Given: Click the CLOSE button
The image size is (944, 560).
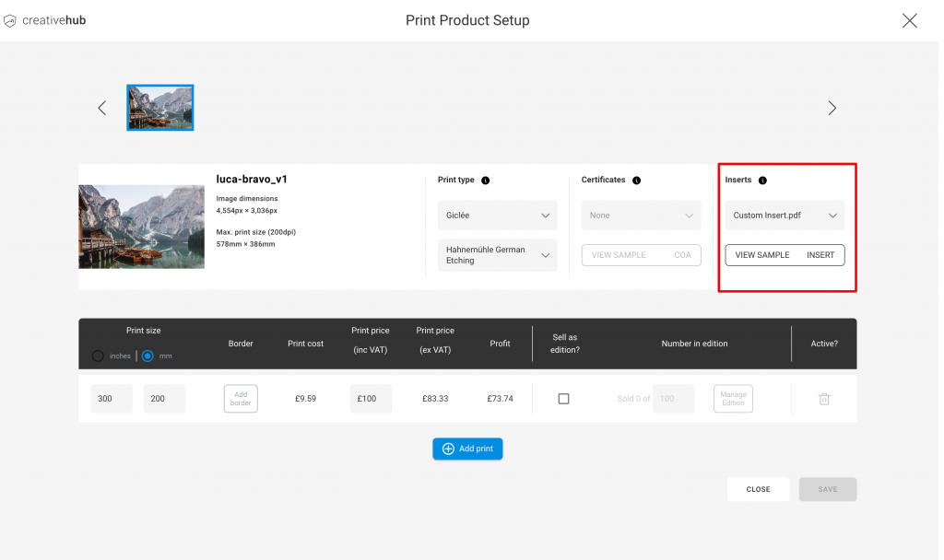Looking at the screenshot, I should [758, 490].
